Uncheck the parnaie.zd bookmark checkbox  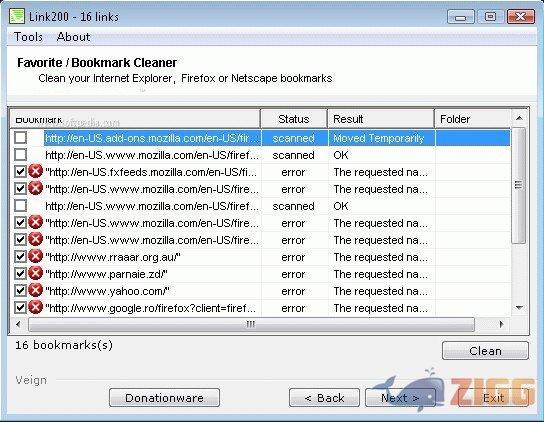20,273
